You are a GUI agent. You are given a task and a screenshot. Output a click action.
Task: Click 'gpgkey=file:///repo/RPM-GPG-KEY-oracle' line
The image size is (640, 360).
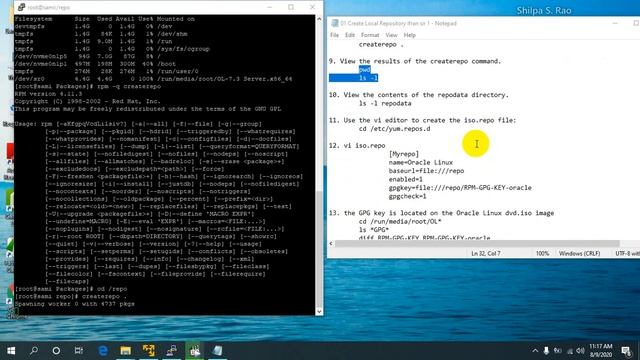pyautogui.click(x=460, y=188)
